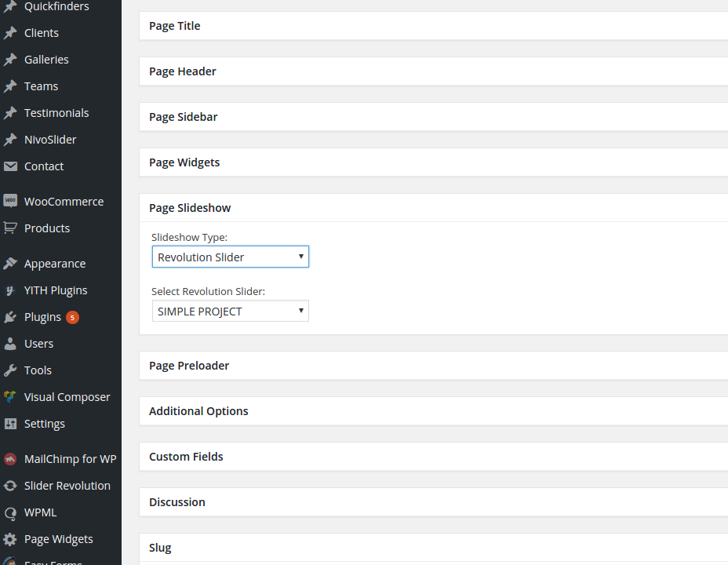Expand the Page Title panel

(x=175, y=26)
